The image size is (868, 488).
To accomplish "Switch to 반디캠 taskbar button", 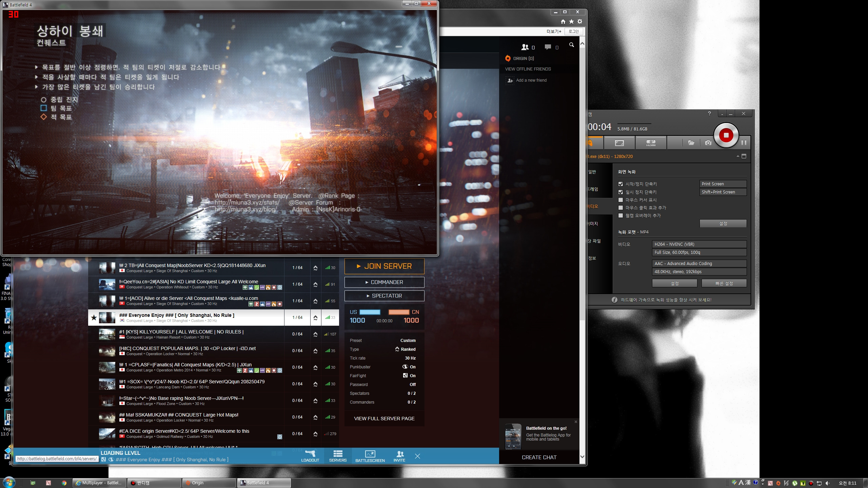I will (154, 483).
